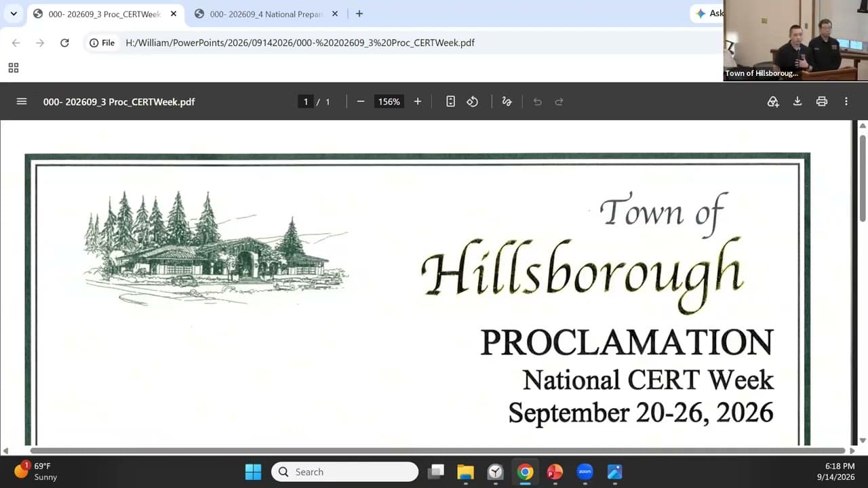Click the Town of Hillsborough video thumbnail
This screenshot has width=868, height=488.
coord(795,41)
